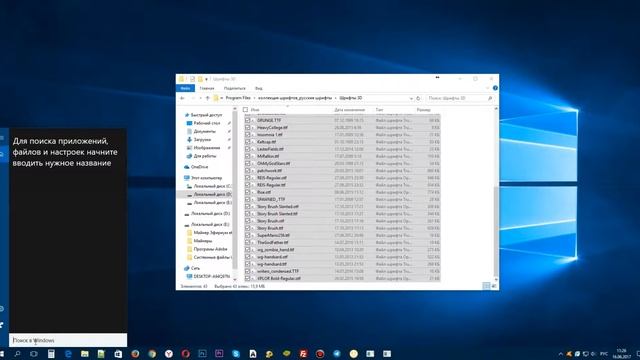Select Быстрый доступ in navigation pane
The width and height of the screenshot is (640, 360).
click(x=207, y=115)
